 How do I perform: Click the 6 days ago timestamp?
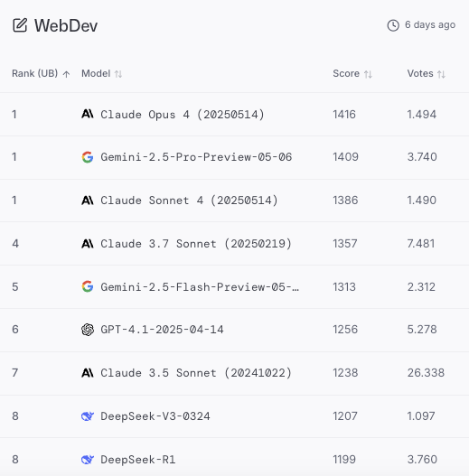[x=430, y=25]
